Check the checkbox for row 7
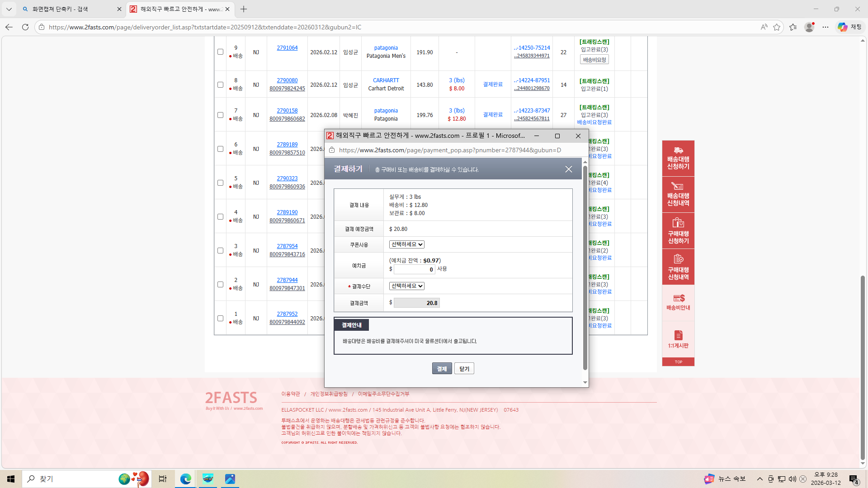868x488 pixels. coord(220,115)
